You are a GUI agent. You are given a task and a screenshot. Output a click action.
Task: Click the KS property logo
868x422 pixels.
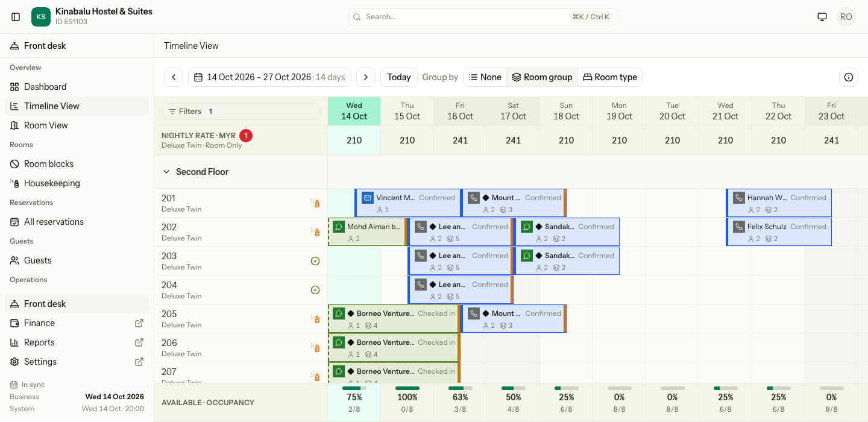coord(41,17)
